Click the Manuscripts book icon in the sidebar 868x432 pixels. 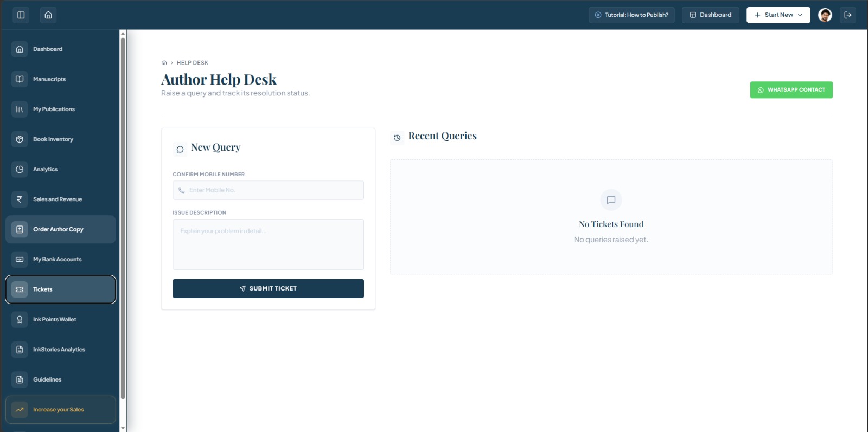(x=20, y=79)
